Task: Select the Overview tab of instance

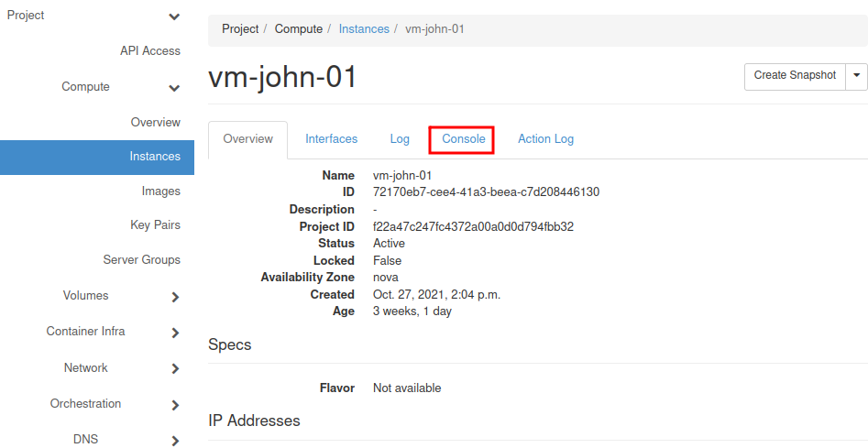Action: 247,139
